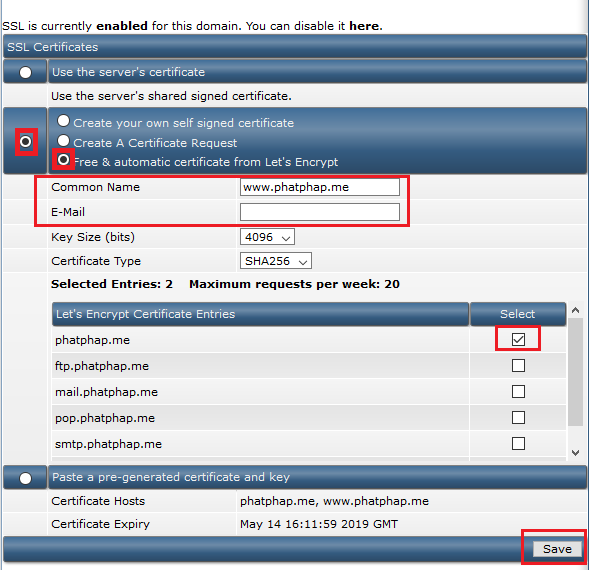This screenshot has height=570, width=589.
Task: Select the server's certificate radio button
Action: point(26,72)
